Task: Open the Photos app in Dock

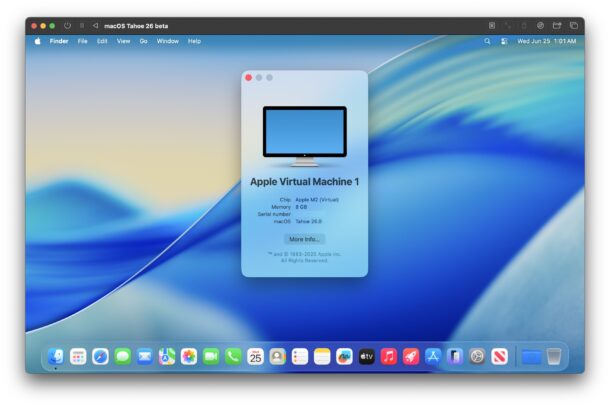Action: [189, 356]
